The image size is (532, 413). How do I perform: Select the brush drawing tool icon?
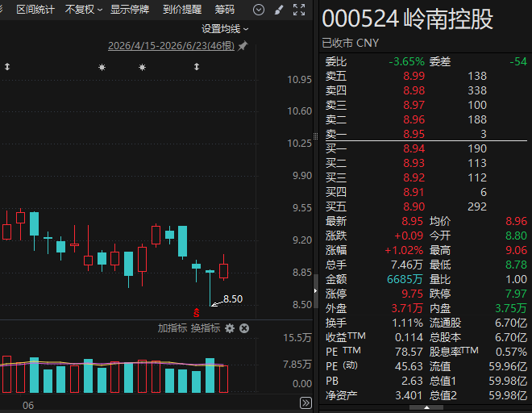point(279,10)
